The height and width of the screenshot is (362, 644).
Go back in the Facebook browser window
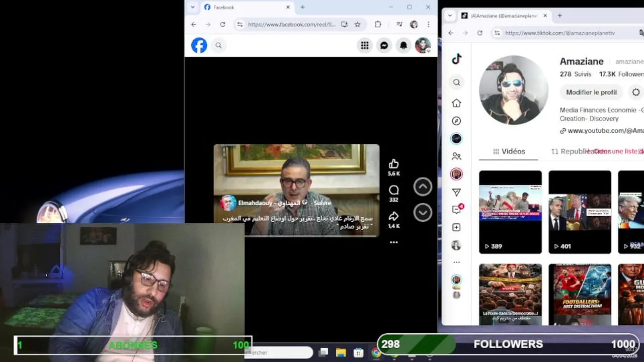click(x=194, y=24)
